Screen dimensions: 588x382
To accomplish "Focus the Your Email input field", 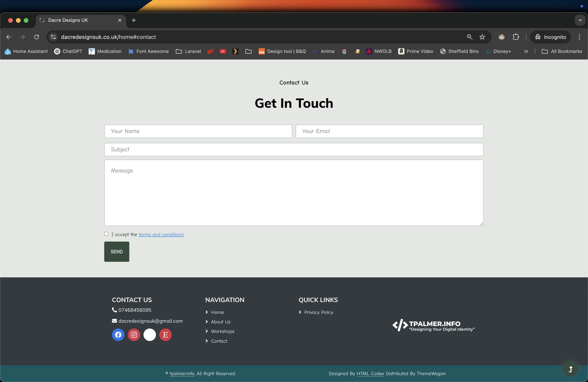I will click(x=389, y=131).
